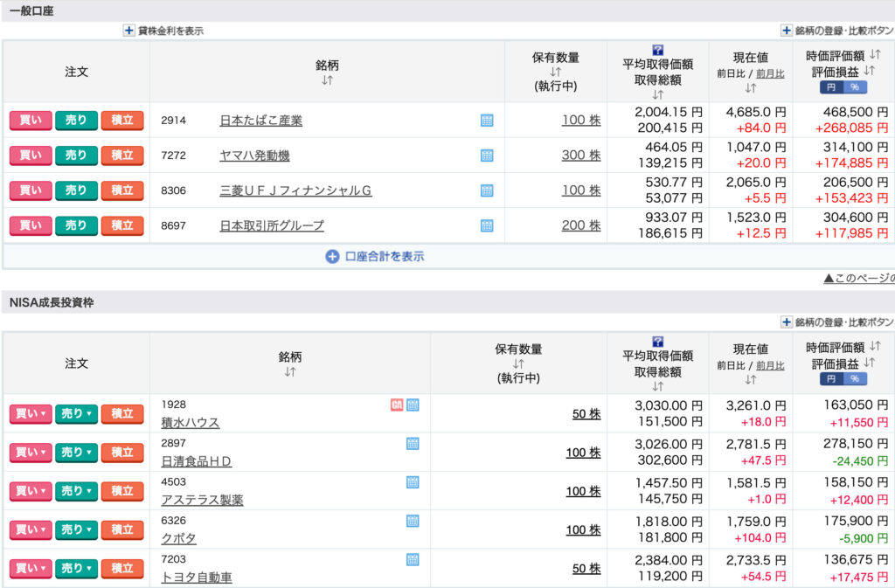Sort 一般口座 by 取得総額 arrows
This screenshot has height=588, width=895.
point(657,94)
